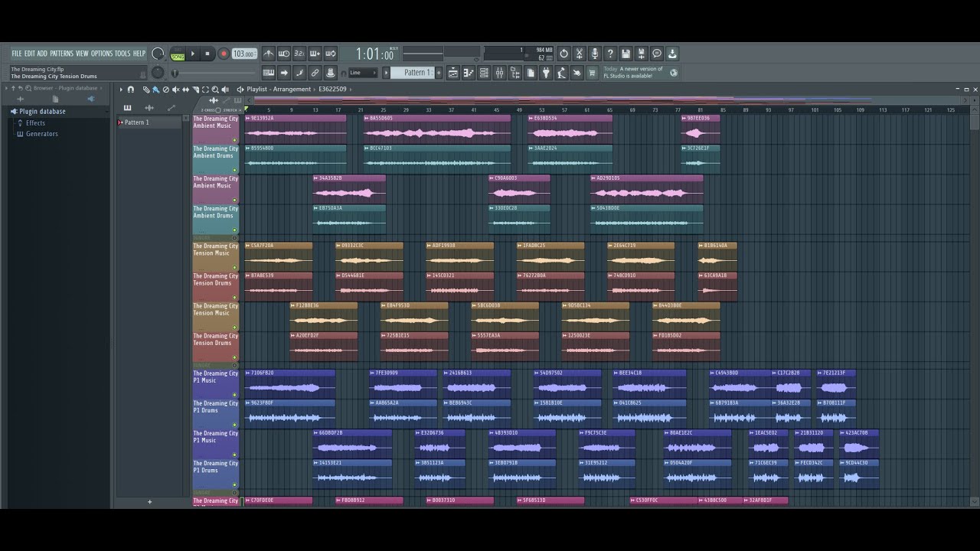
Task: Open the EDIT menu
Action: click(29, 54)
